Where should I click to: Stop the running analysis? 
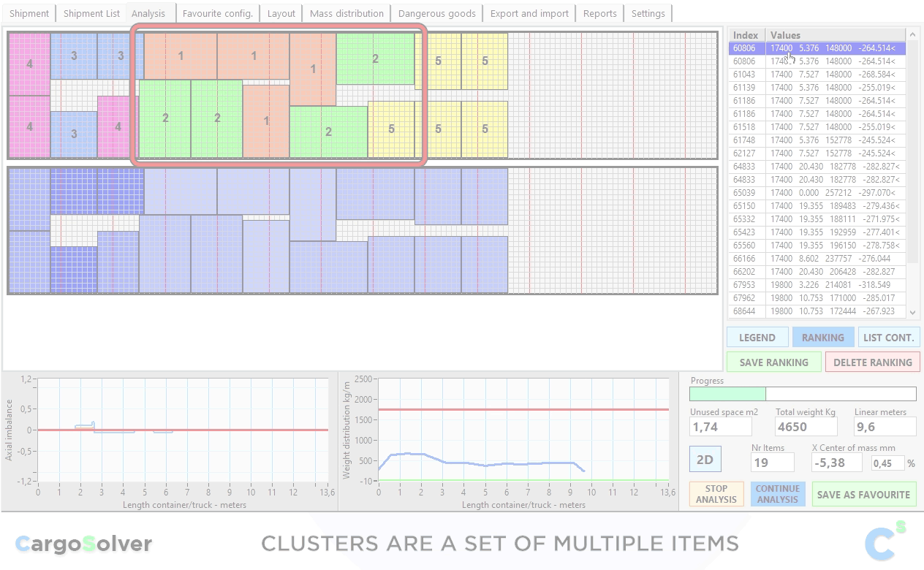pyautogui.click(x=716, y=494)
